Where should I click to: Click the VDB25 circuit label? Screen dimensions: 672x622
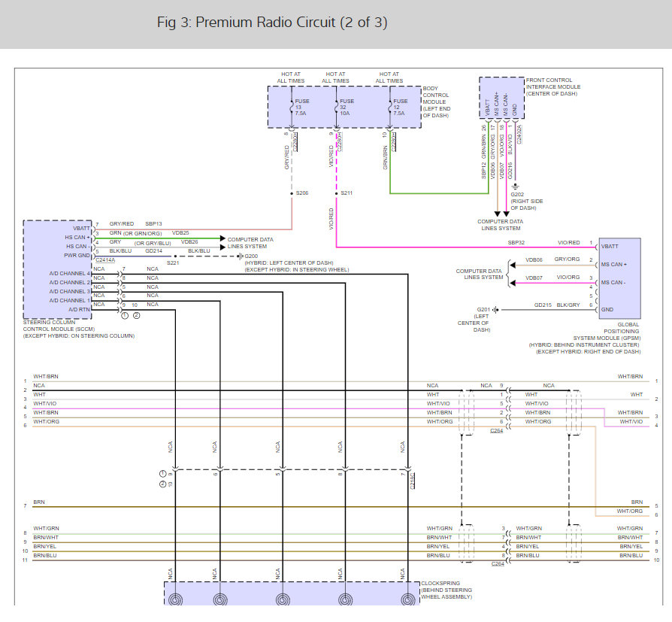[180, 233]
